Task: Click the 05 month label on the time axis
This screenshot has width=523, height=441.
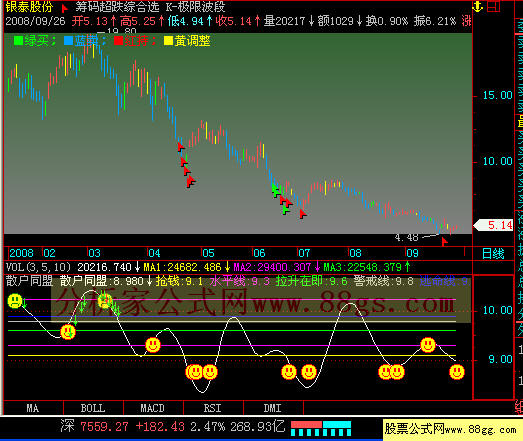Action: 208,253
